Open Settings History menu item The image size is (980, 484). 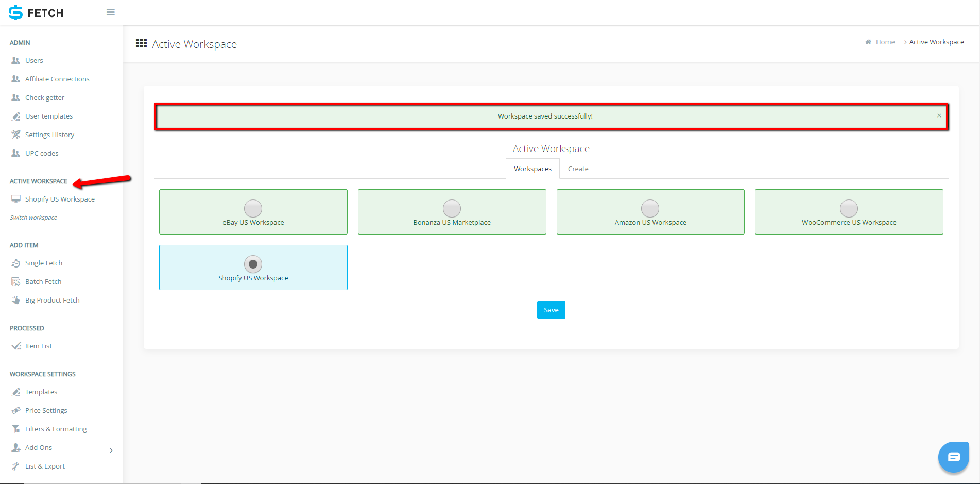click(49, 135)
